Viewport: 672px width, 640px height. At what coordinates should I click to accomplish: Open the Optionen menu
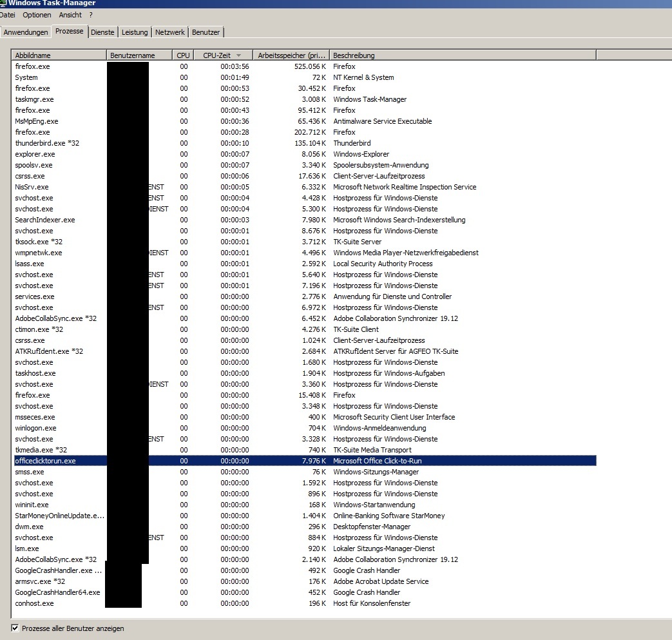37,15
